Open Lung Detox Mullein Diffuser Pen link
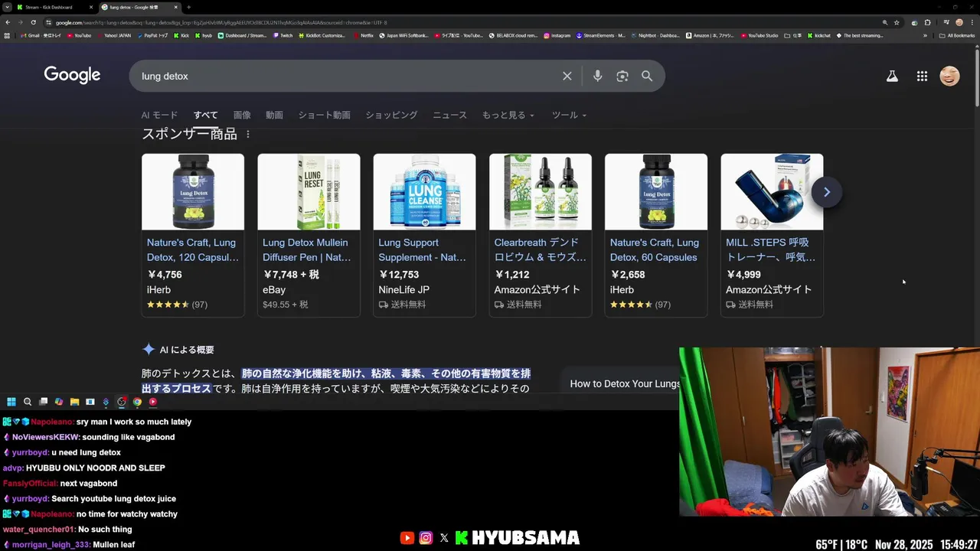980x551 pixels. coord(308,249)
